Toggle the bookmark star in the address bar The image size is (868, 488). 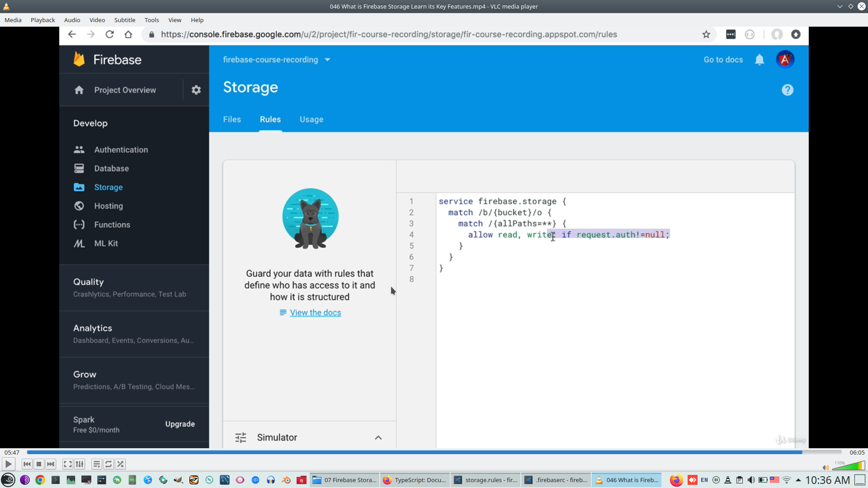pyautogui.click(x=707, y=34)
